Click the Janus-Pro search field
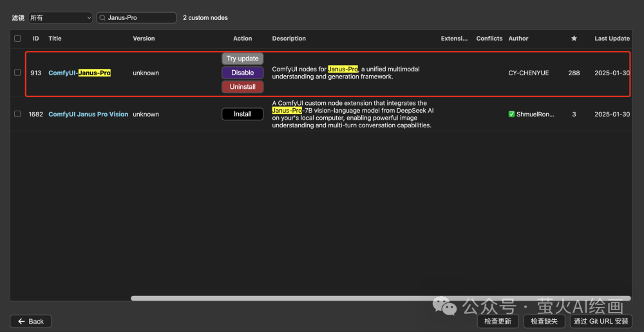 tap(137, 18)
